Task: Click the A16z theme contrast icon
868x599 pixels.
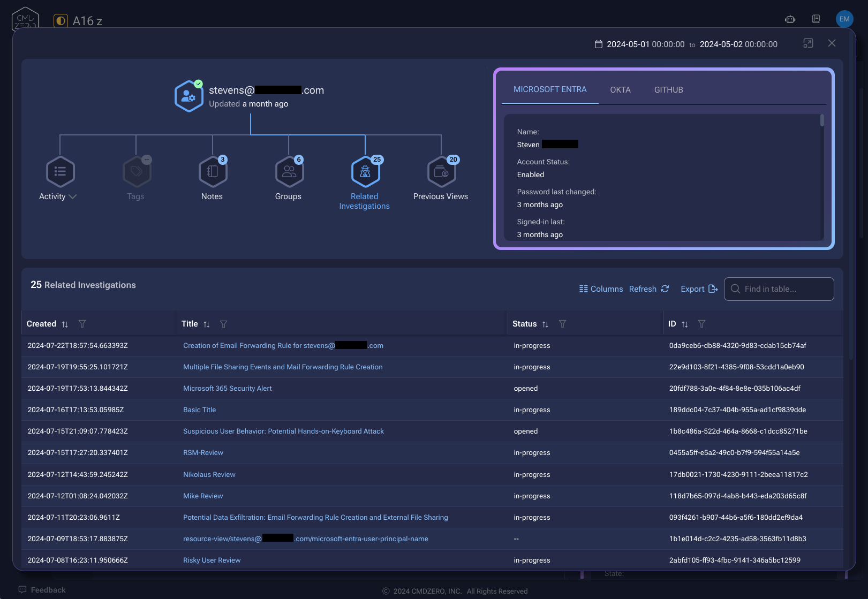Action: click(61, 21)
